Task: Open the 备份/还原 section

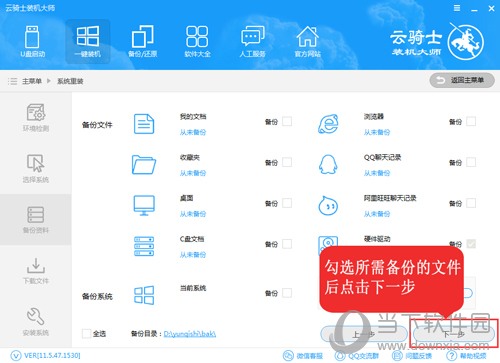Action: pos(143,41)
